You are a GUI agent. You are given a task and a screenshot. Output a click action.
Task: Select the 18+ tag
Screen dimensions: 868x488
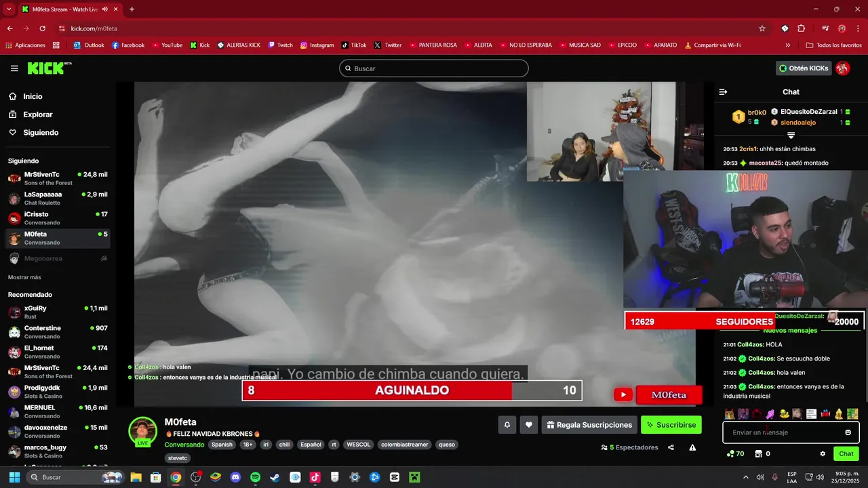tap(248, 445)
